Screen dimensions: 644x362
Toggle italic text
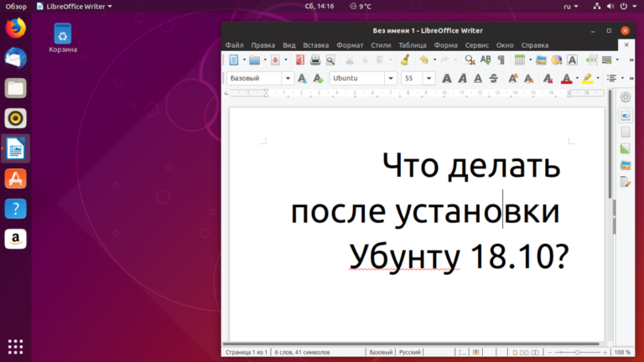tap(462, 78)
